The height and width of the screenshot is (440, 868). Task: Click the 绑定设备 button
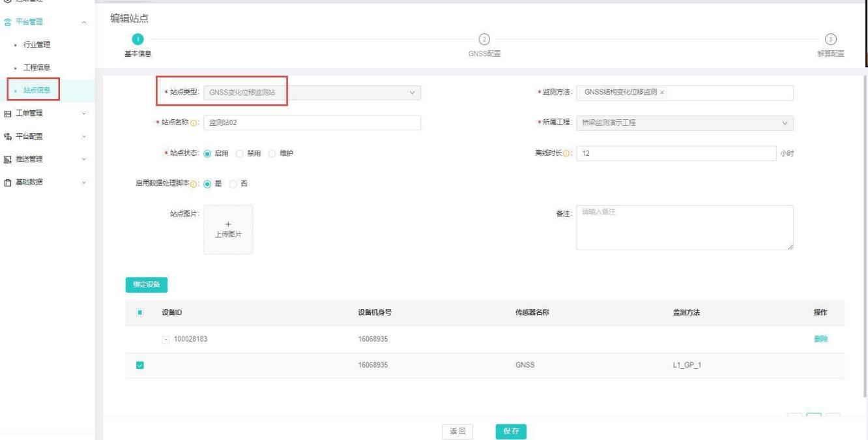point(147,284)
